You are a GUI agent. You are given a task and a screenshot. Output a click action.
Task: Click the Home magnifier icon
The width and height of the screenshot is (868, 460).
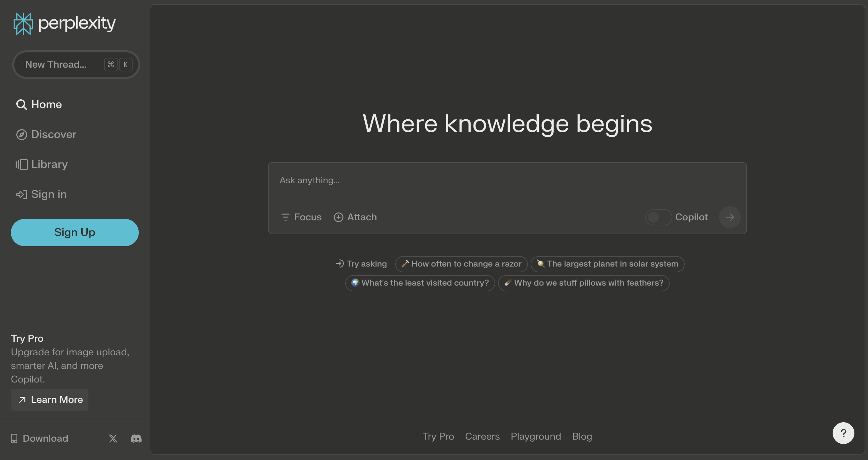(21, 104)
